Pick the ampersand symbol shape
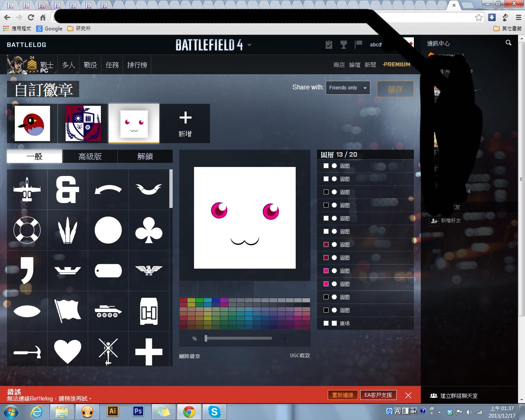 pyautogui.click(x=68, y=189)
